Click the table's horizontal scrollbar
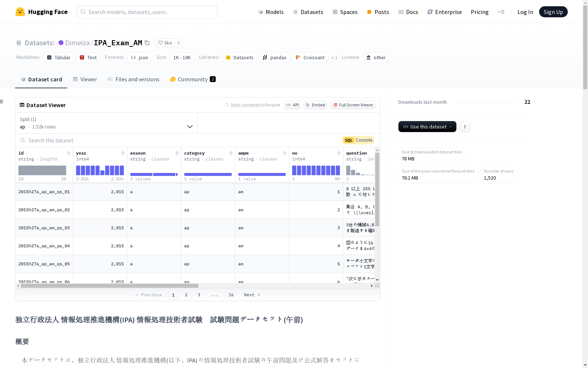The width and height of the screenshot is (588, 368). click(110, 286)
